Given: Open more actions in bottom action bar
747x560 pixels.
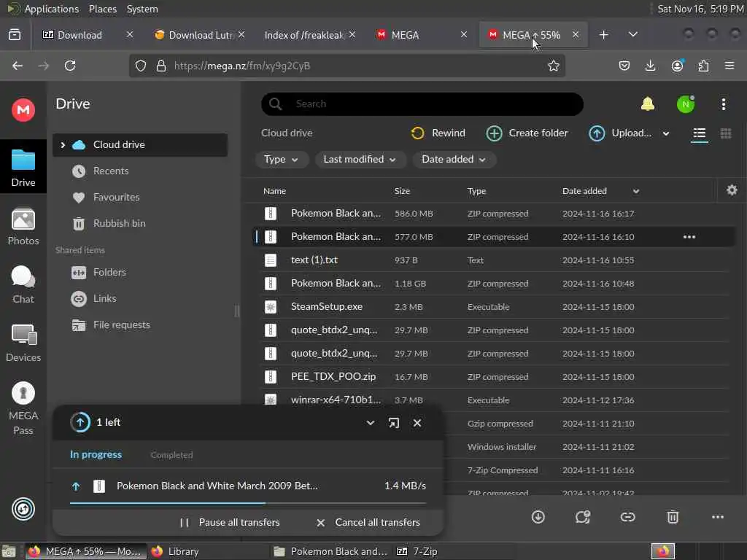Looking at the screenshot, I should tap(718, 517).
